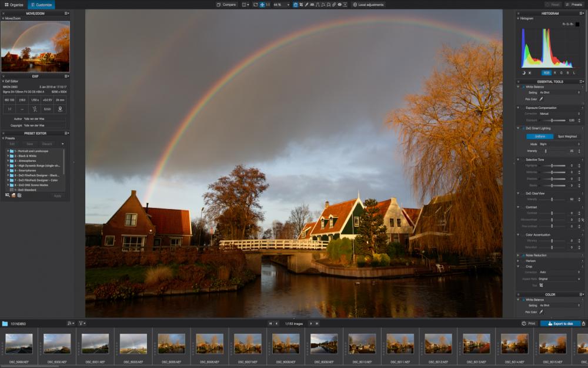Image resolution: width=588 pixels, height=368 pixels.
Task: Collapse the Selective Tone section
Action: coord(518,160)
